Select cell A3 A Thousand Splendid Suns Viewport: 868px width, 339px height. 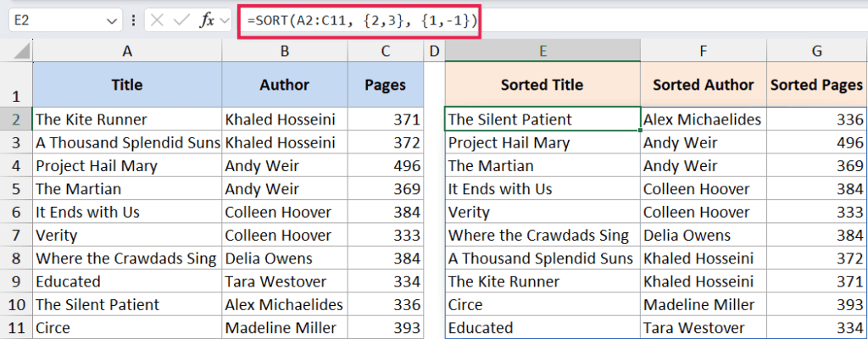pyautogui.click(x=127, y=142)
